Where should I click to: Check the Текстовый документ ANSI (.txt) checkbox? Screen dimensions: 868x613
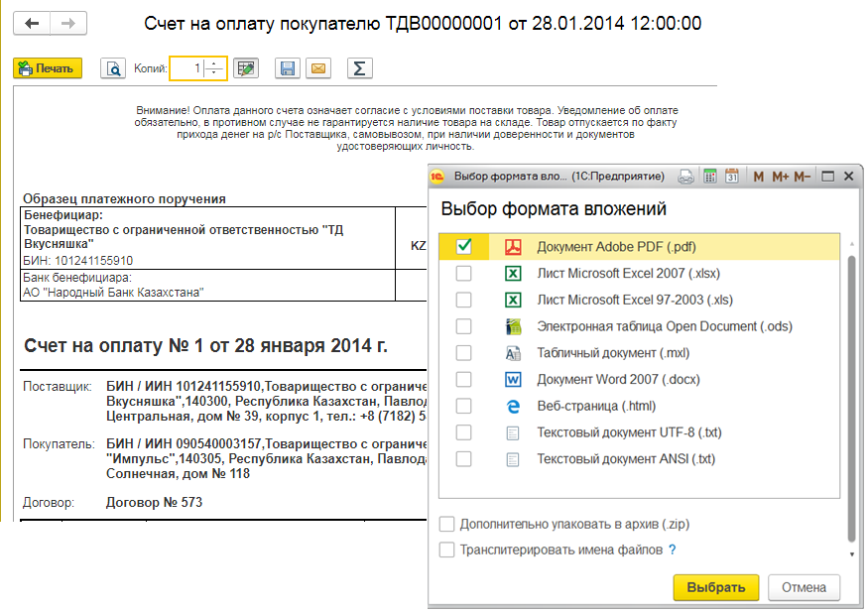[464, 459]
